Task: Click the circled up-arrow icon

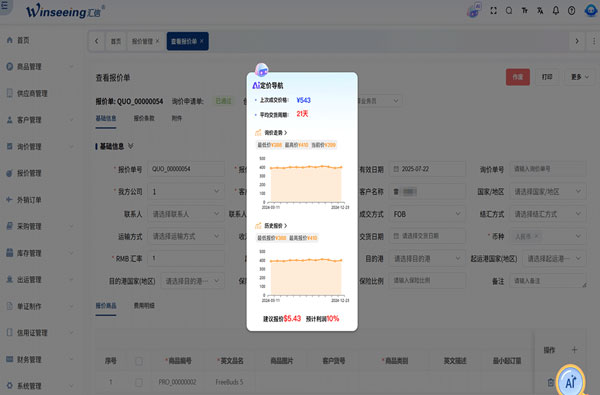Action: click(571, 11)
